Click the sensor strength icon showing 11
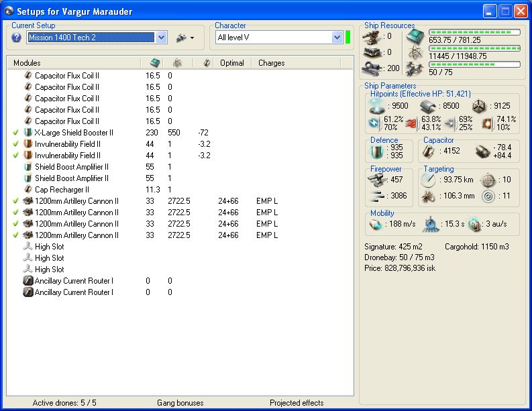Screen dimensions: 532x411 pos(488,196)
